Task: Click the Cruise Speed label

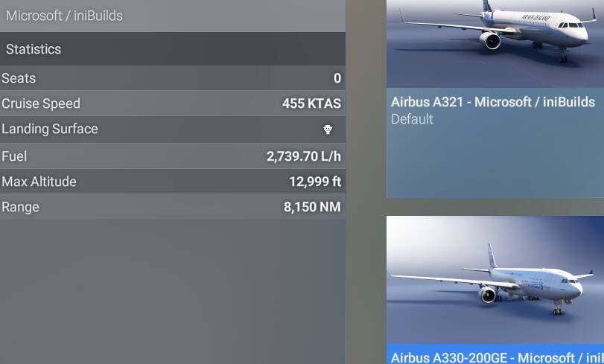Action: coord(41,103)
